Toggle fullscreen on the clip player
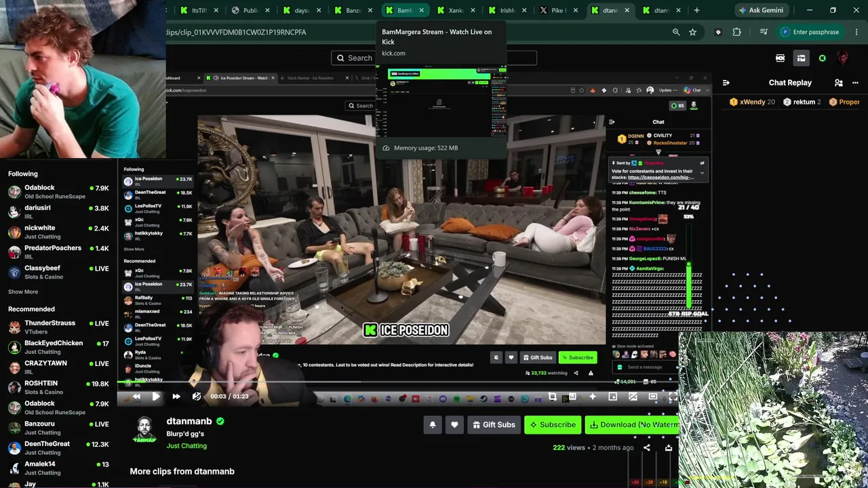 click(672, 397)
